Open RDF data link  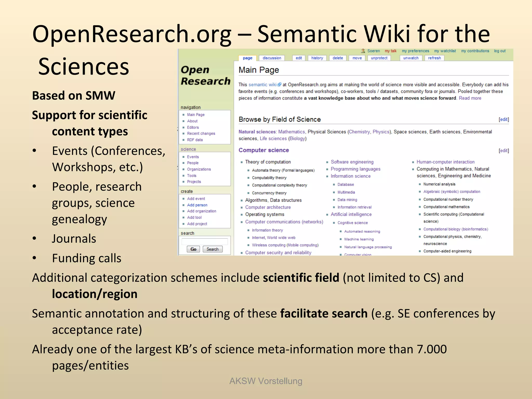pyautogui.click(x=195, y=140)
